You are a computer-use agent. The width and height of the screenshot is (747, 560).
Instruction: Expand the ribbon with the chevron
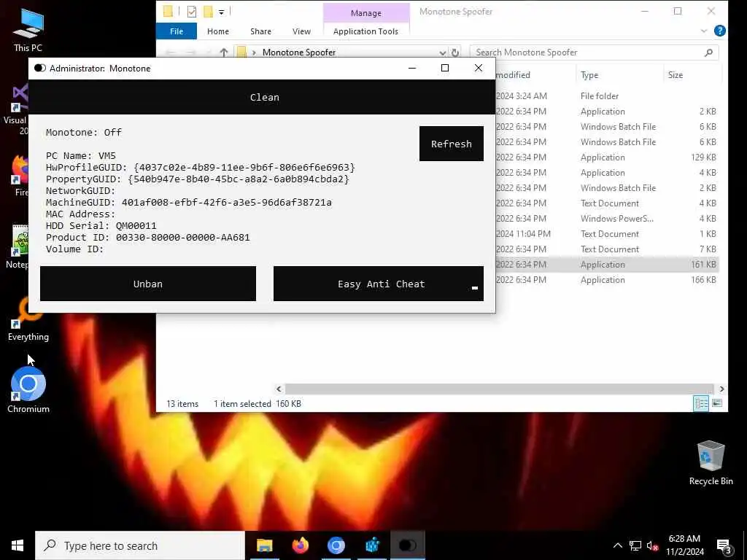[x=704, y=31]
